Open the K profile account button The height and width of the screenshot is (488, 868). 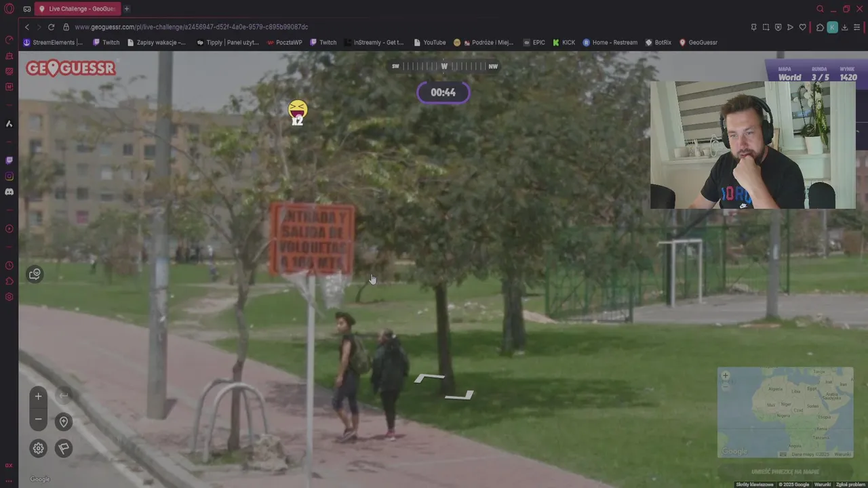[x=832, y=27]
